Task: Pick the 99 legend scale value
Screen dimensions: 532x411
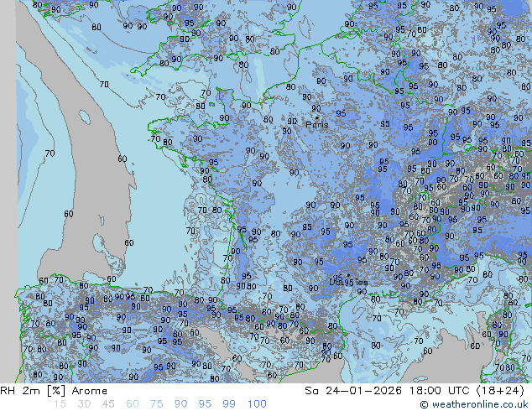Action: (x=230, y=403)
